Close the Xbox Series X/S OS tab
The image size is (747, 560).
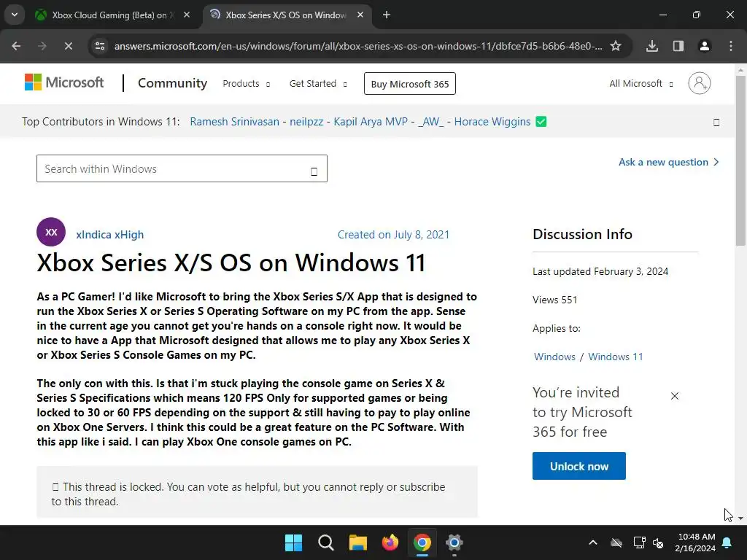pyautogui.click(x=360, y=15)
